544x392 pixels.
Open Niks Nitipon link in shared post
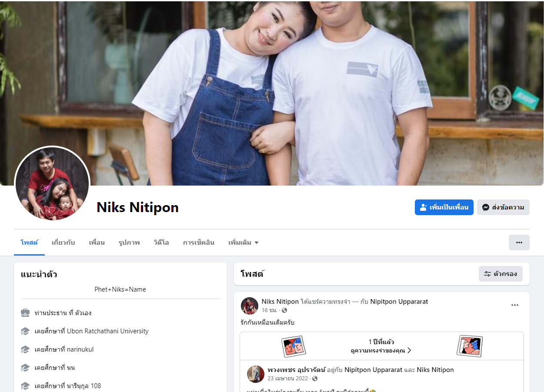(435, 370)
